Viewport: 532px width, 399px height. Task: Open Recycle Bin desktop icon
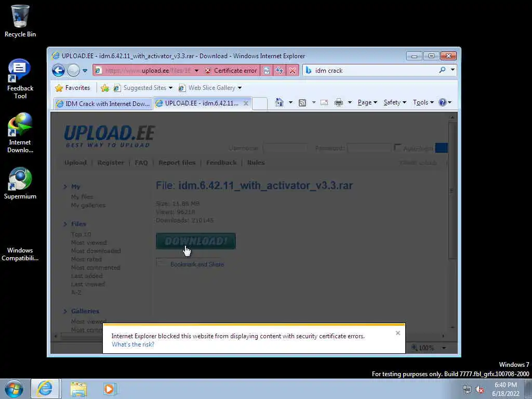(20, 21)
